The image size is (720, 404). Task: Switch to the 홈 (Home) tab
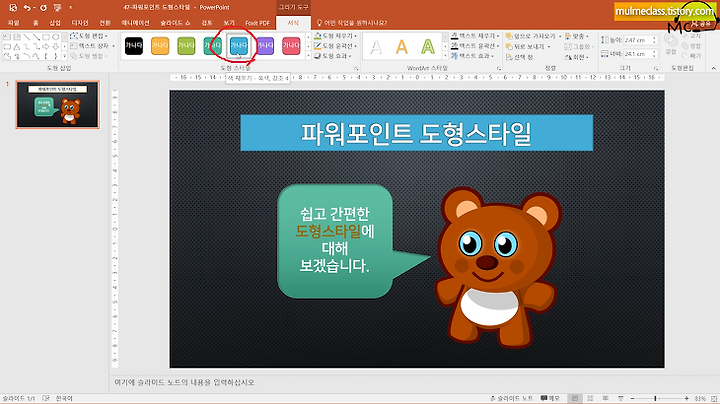[x=35, y=23]
